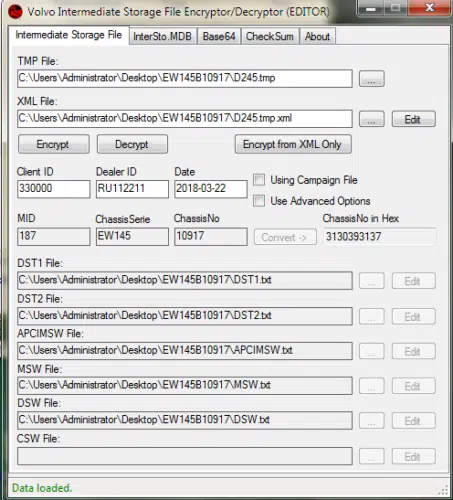The image size is (453, 500).
Task: Click the DST2 File path field
Action: coord(185,316)
